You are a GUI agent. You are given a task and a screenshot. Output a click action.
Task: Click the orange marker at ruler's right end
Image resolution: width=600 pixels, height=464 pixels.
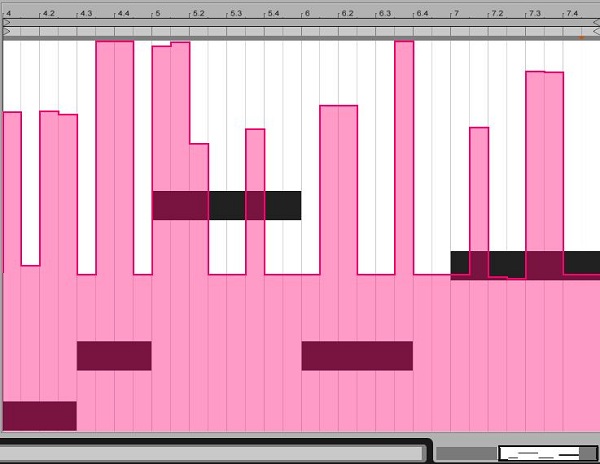pyautogui.click(x=581, y=36)
